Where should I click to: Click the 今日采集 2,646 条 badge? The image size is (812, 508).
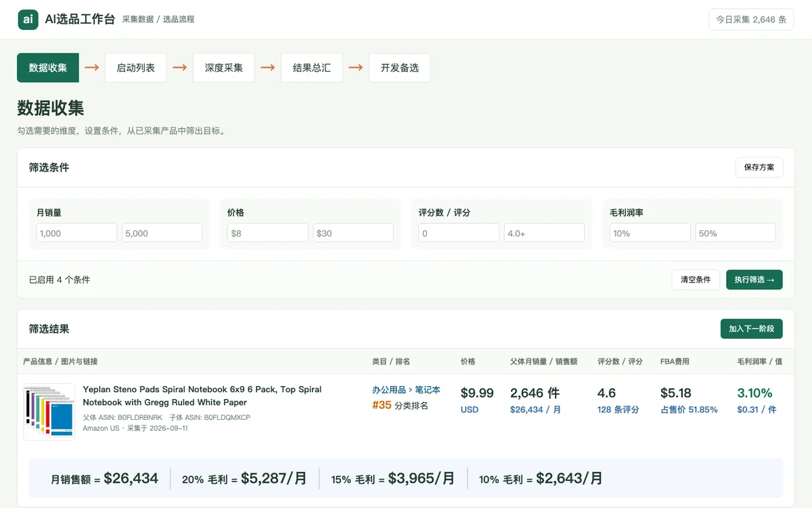pyautogui.click(x=751, y=20)
